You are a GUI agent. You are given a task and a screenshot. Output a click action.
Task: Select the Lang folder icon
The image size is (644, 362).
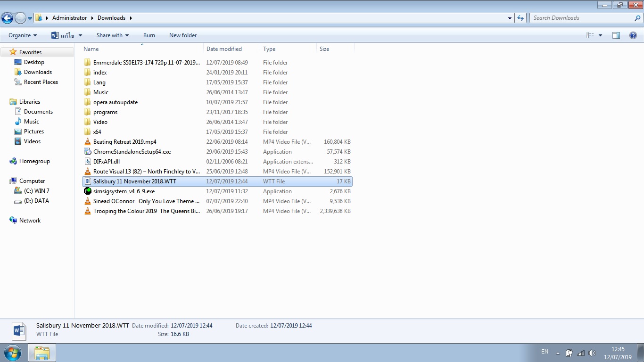tap(88, 82)
